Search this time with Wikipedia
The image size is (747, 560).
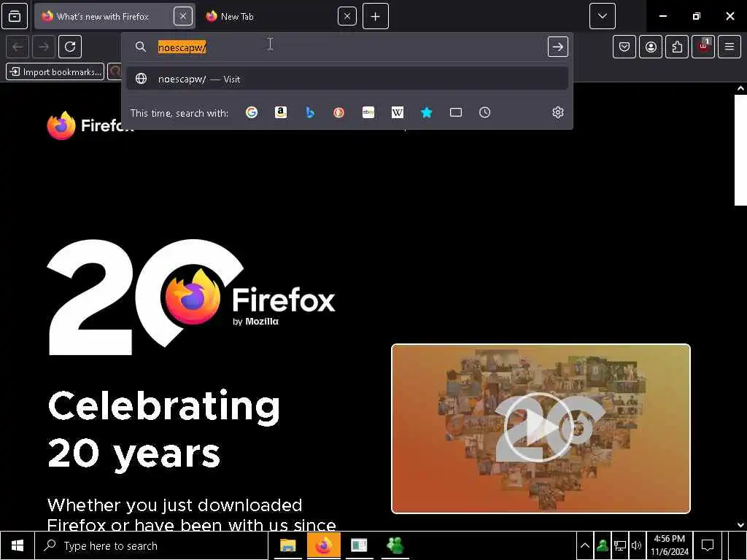pos(398,112)
